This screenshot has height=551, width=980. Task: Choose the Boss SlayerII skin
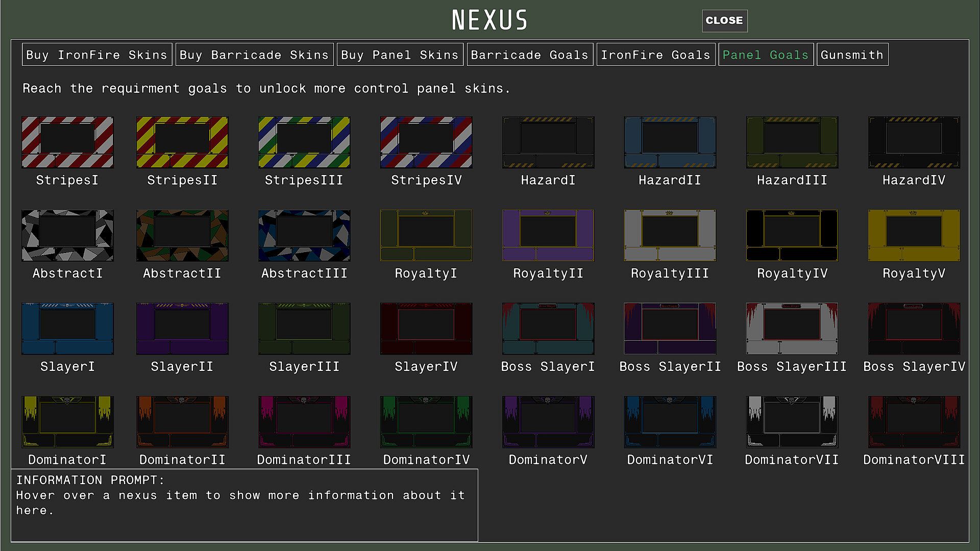point(670,329)
